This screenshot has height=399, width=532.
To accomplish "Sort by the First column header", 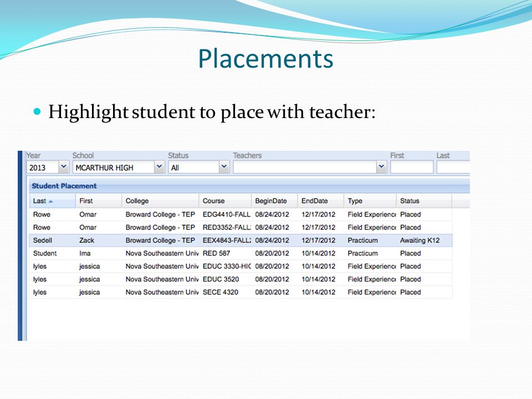I will coord(99,201).
